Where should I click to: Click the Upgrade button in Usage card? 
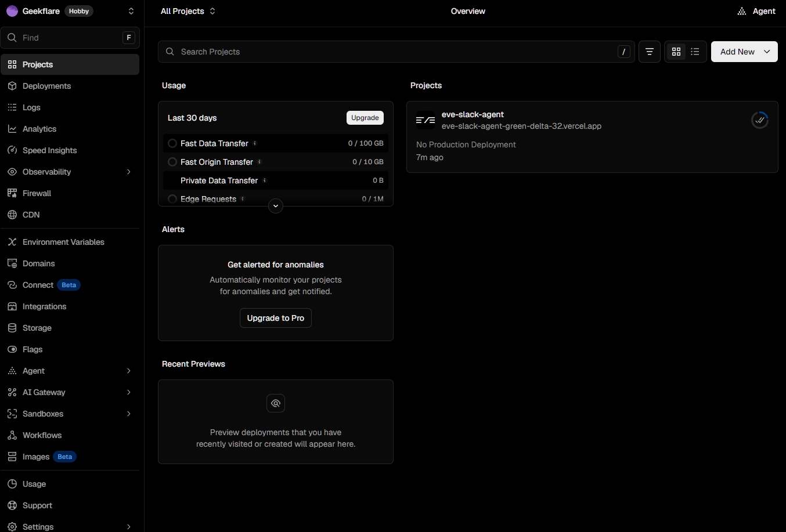click(365, 118)
